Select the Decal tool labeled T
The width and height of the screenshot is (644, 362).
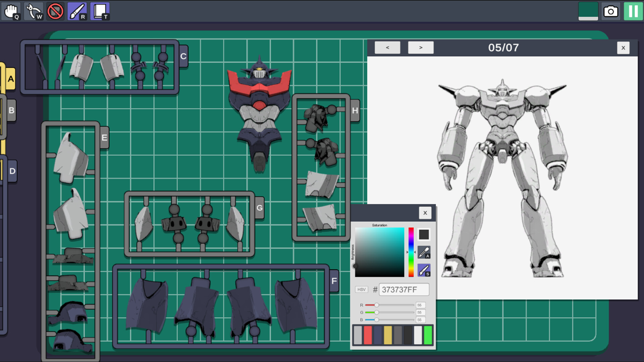click(100, 10)
